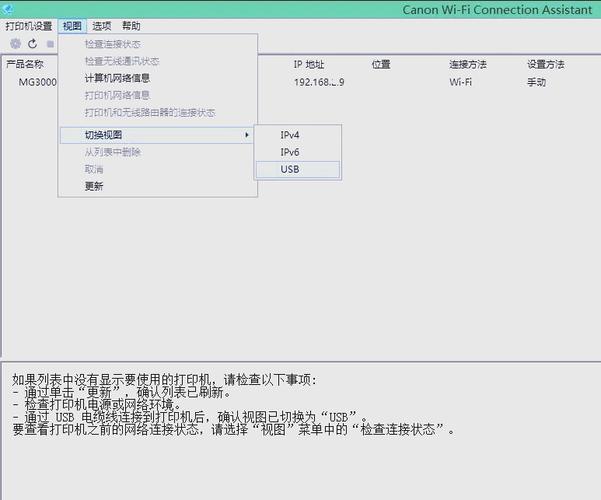Select the MG3000 printer row
Viewport: 601px width, 500px height.
(38, 82)
